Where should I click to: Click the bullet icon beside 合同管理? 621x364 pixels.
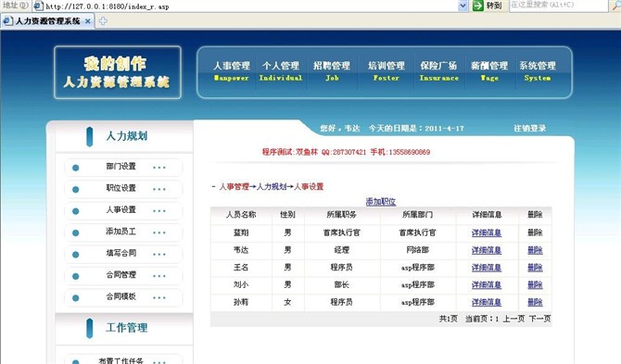[x=76, y=276]
